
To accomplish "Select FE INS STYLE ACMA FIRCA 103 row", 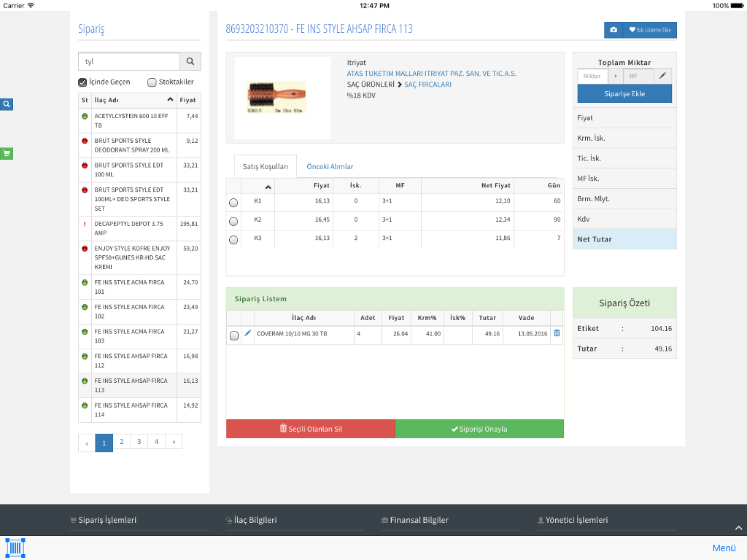I will 139,336.
